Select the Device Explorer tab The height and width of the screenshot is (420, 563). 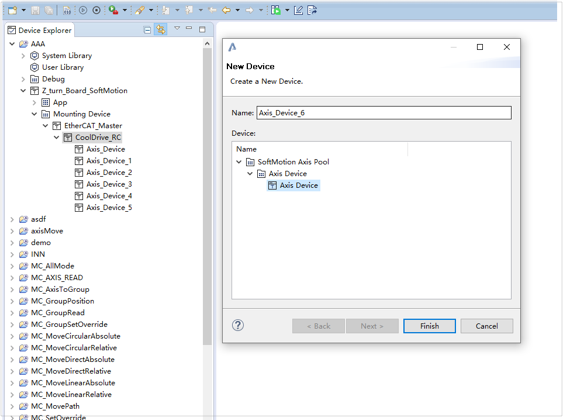[x=40, y=30]
